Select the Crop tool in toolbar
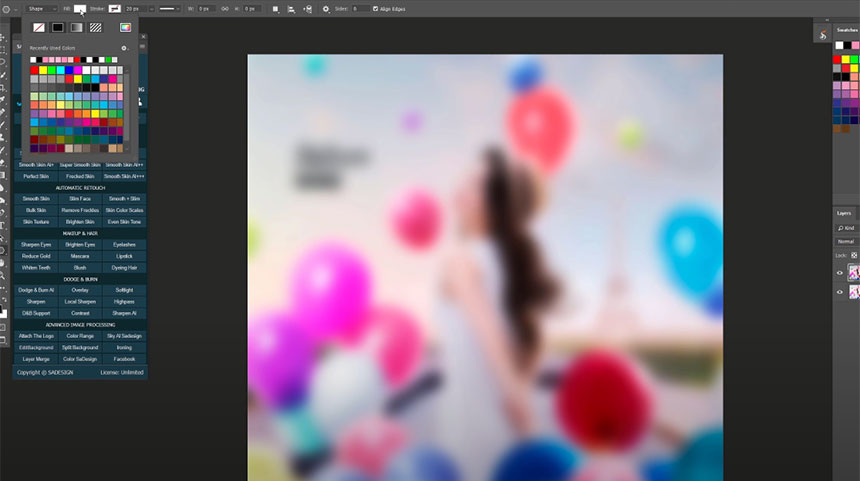This screenshot has width=860, height=481. (3, 87)
